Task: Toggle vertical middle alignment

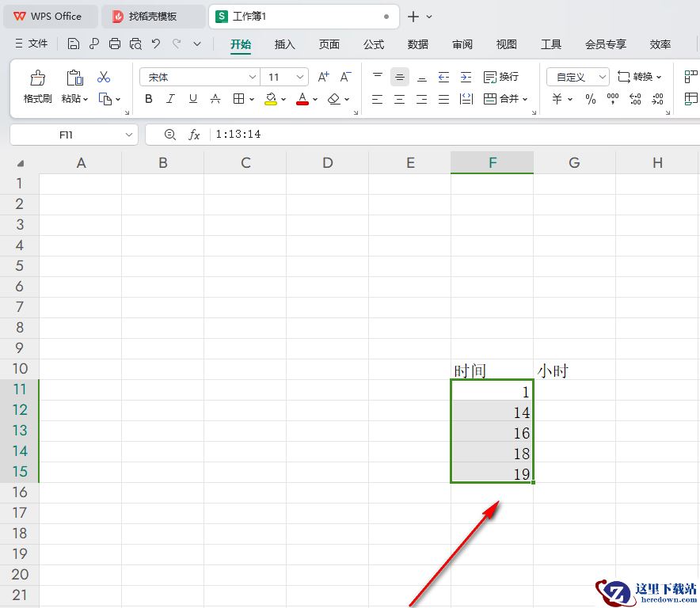Action: coord(400,78)
